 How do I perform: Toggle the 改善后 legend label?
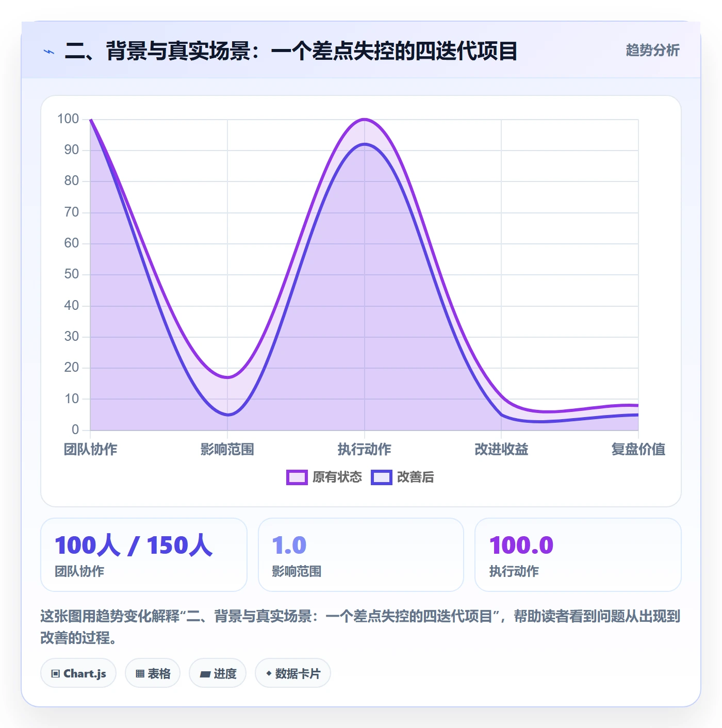point(415,477)
